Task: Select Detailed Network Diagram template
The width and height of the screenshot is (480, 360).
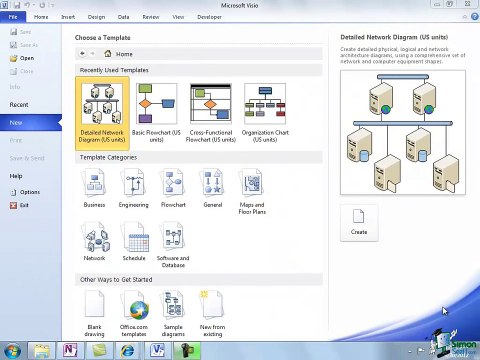Action: pyautogui.click(x=102, y=113)
